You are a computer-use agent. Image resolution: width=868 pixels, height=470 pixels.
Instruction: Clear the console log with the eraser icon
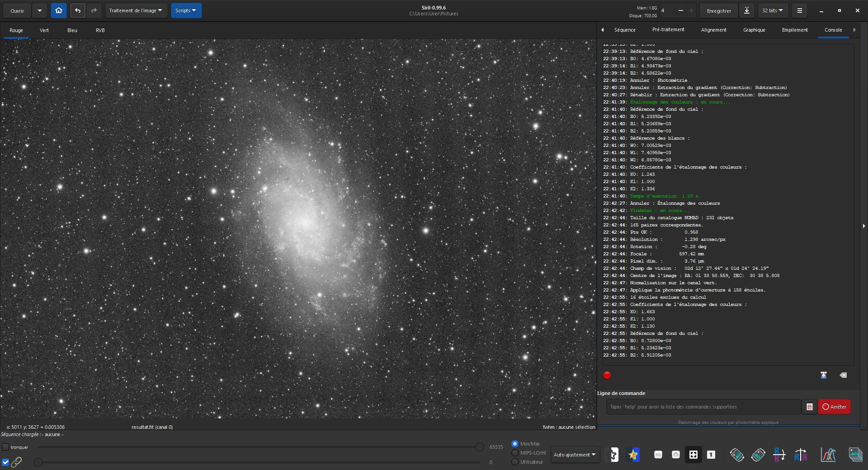pos(843,375)
